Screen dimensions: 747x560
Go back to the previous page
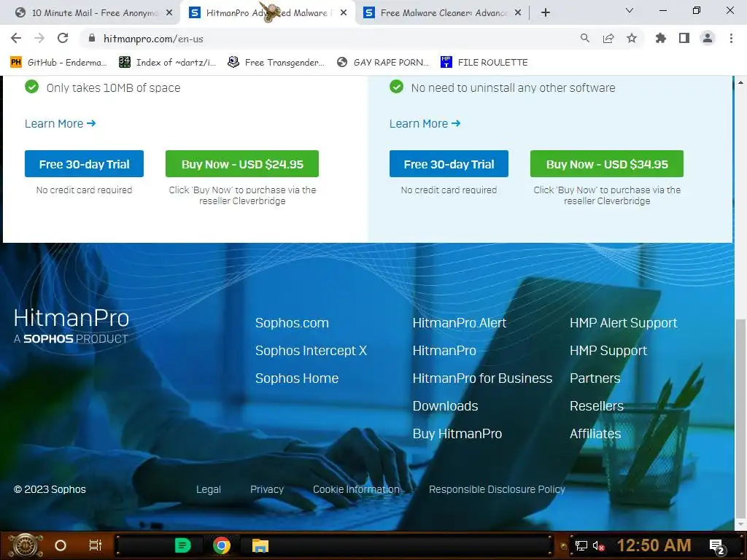pyautogui.click(x=16, y=38)
